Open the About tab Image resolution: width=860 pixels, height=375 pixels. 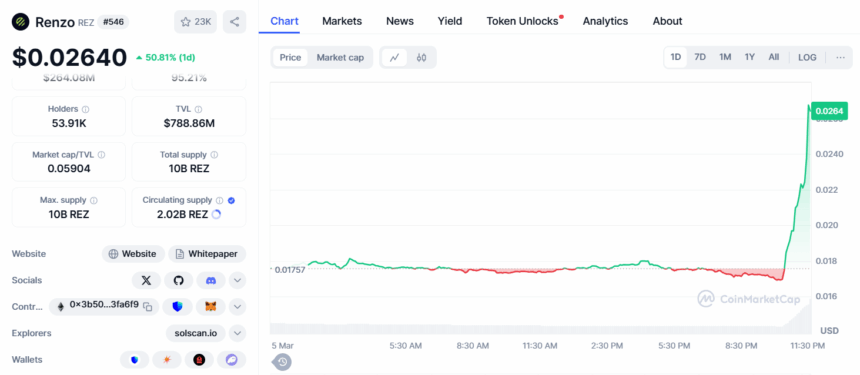click(x=667, y=21)
